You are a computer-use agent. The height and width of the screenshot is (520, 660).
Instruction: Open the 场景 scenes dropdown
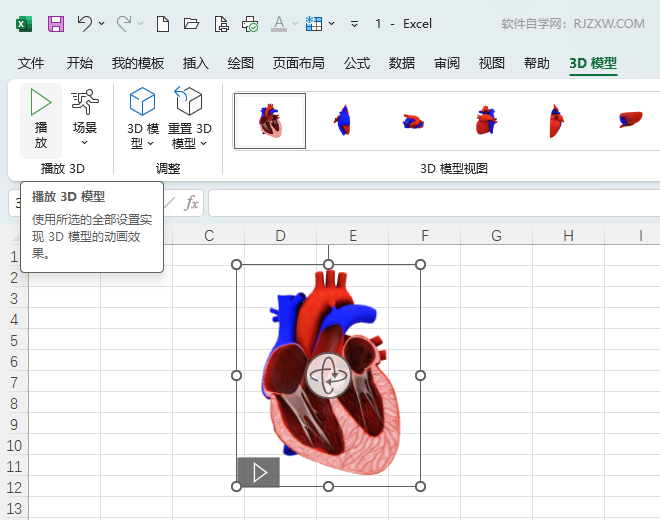point(85,118)
